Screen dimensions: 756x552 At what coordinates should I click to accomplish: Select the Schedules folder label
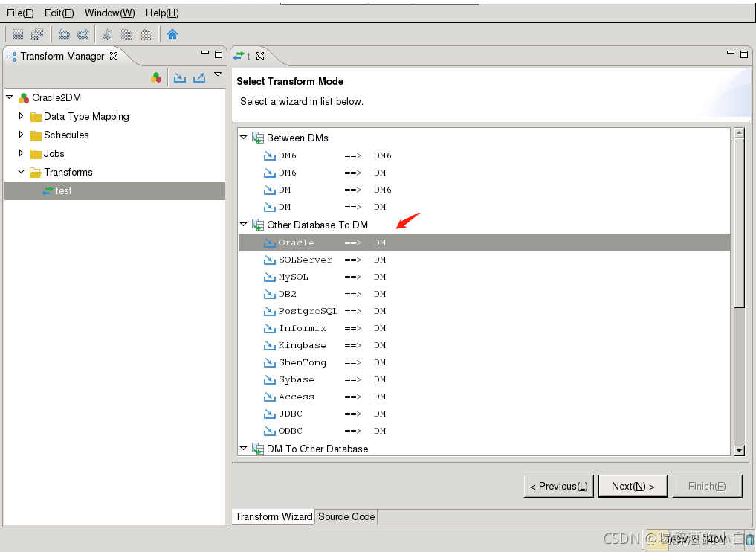[66, 135]
